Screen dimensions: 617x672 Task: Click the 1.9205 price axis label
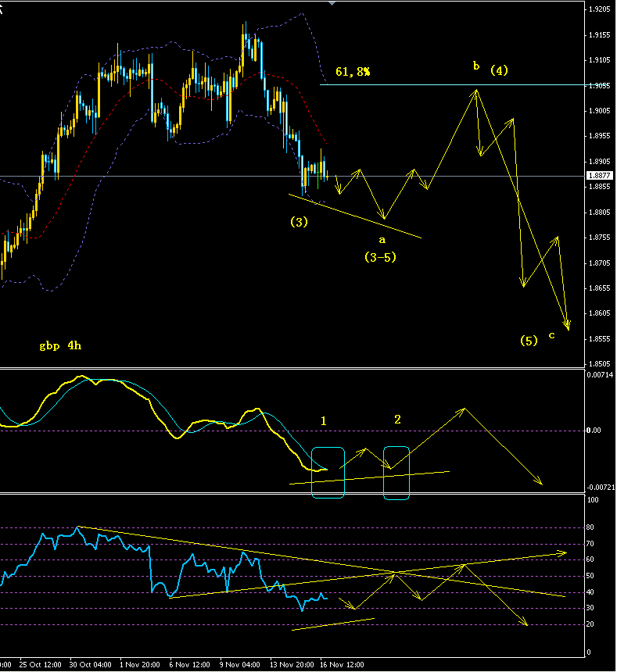coord(600,9)
